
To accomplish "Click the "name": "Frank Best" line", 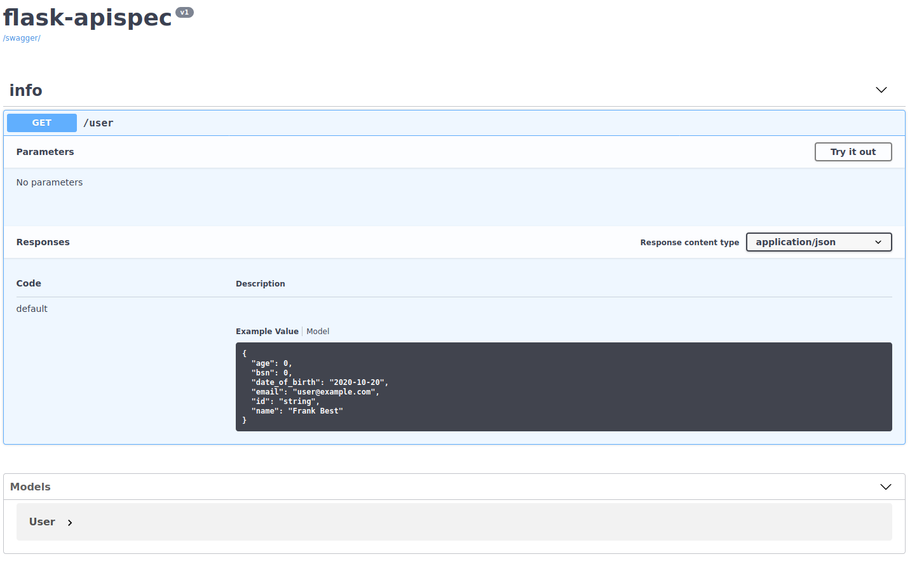I will click(297, 411).
